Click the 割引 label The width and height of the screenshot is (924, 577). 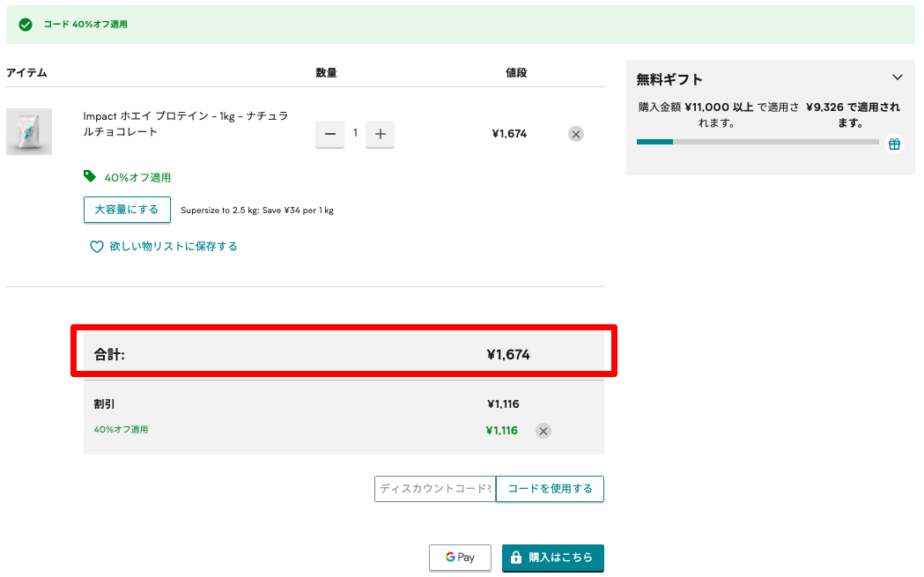click(x=104, y=404)
